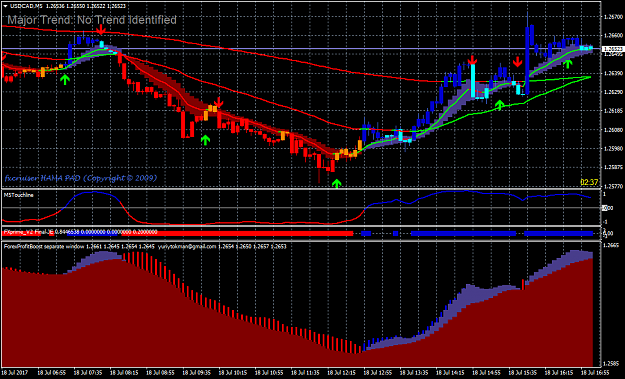
Task: Click the 1.26080 price axis label
Action: click(x=613, y=130)
